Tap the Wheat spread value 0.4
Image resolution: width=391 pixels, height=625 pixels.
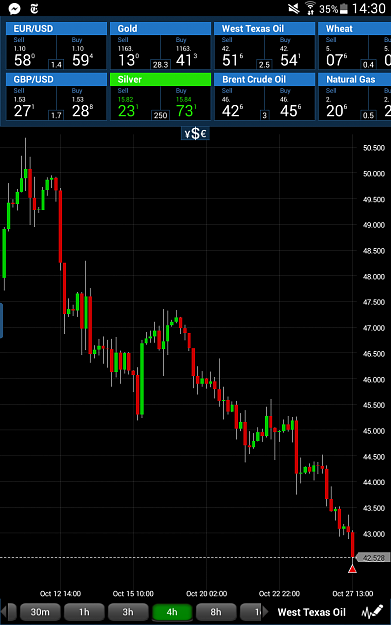pos(368,64)
